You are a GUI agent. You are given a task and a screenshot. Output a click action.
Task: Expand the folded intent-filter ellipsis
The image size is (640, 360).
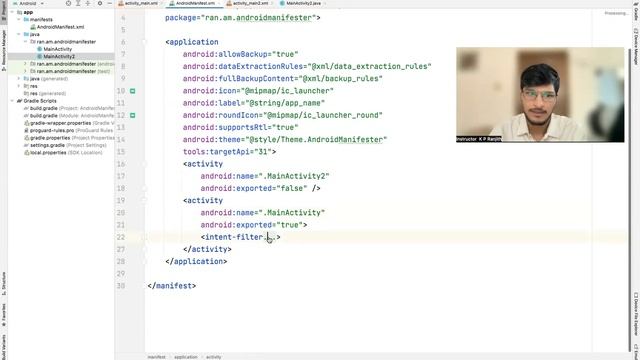click(270, 237)
